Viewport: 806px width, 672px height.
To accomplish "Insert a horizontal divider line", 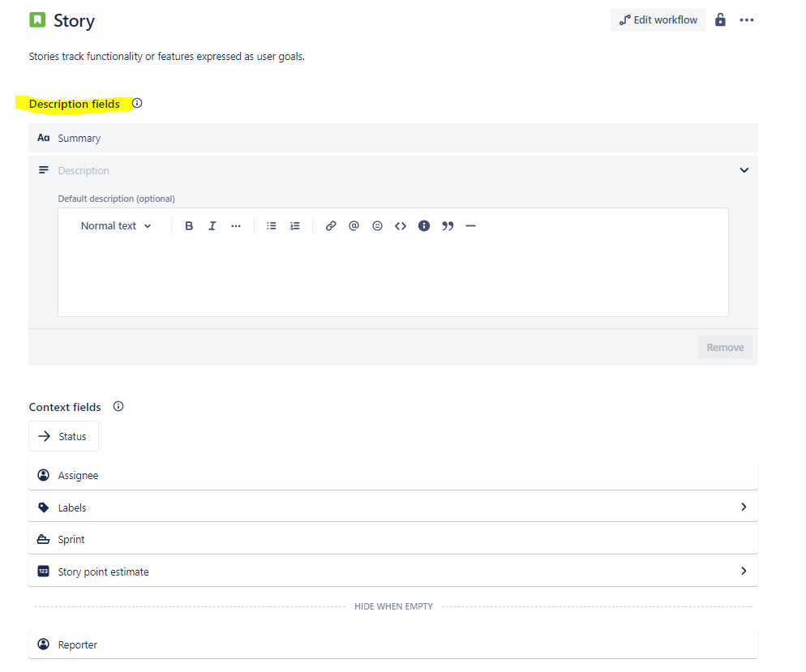I will [x=470, y=226].
